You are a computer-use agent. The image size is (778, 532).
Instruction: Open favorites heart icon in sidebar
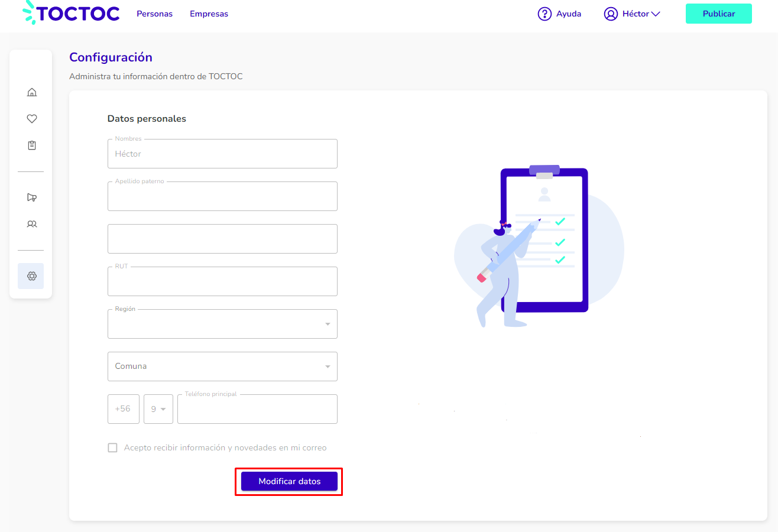[32, 119]
